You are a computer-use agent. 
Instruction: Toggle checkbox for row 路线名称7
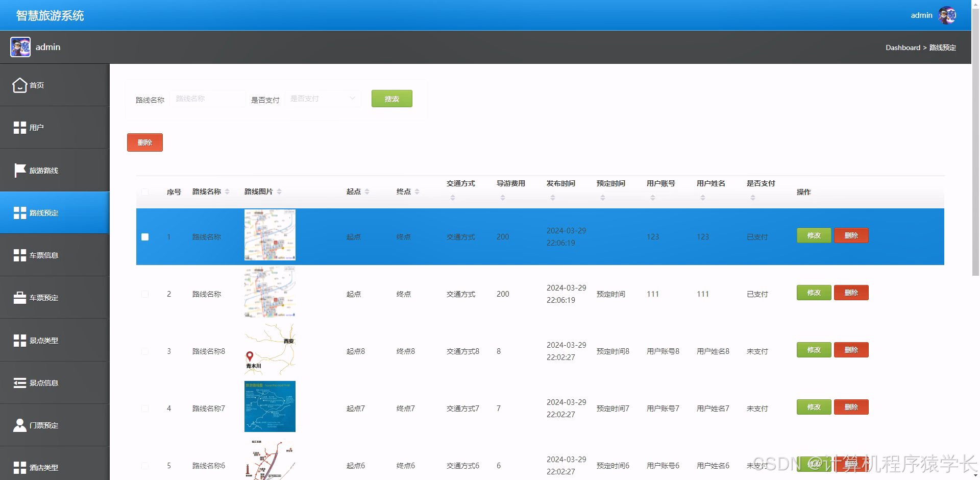tap(145, 409)
